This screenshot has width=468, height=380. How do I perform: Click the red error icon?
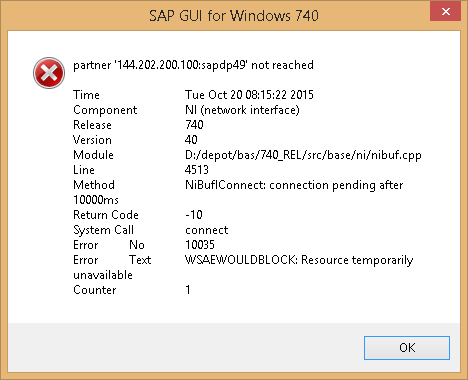[49, 73]
